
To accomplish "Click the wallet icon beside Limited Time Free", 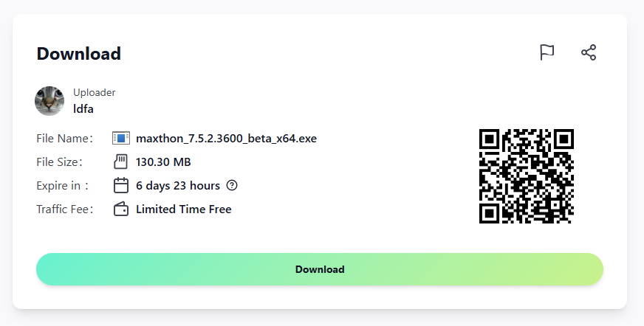I will [121, 209].
